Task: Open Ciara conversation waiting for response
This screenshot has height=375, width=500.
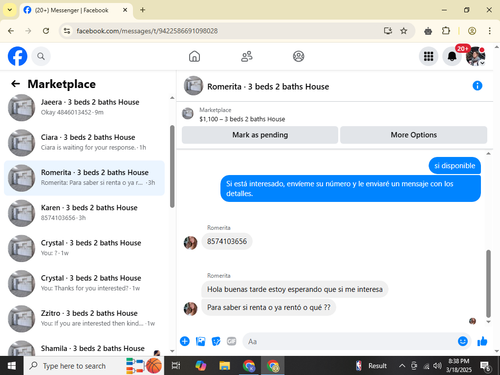Action: click(x=84, y=143)
